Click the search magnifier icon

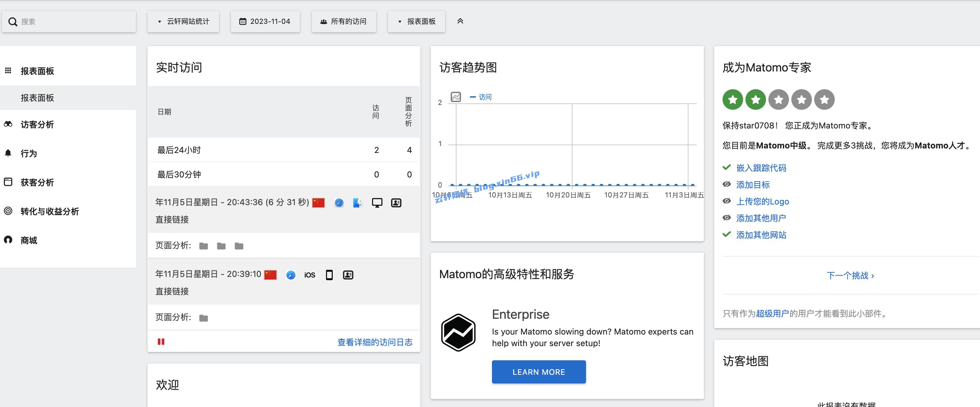(x=13, y=22)
